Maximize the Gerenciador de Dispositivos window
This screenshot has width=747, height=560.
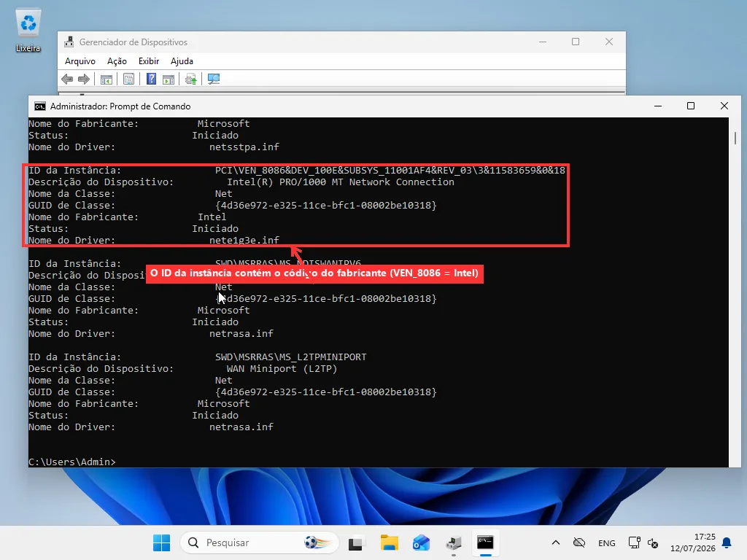(x=576, y=42)
